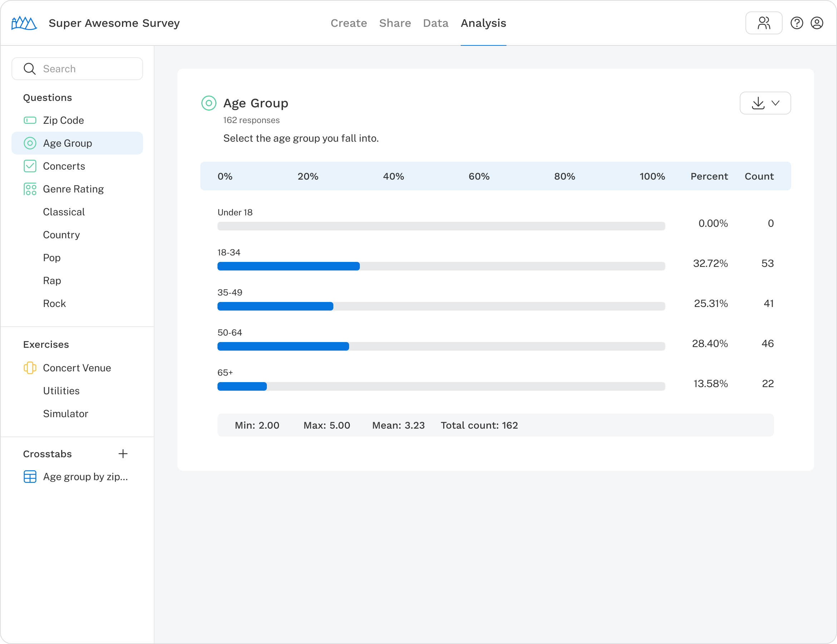Select Age Group in the sidebar
Image resolution: width=837 pixels, height=644 pixels.
[77, 143]
